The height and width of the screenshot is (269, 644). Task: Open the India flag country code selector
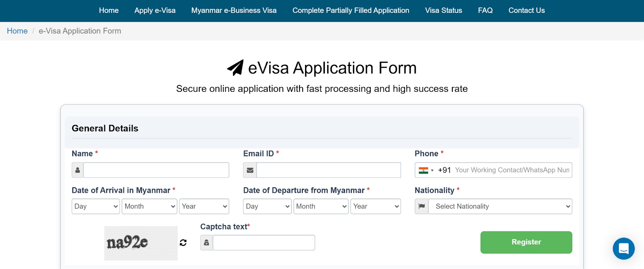point(426,170)
